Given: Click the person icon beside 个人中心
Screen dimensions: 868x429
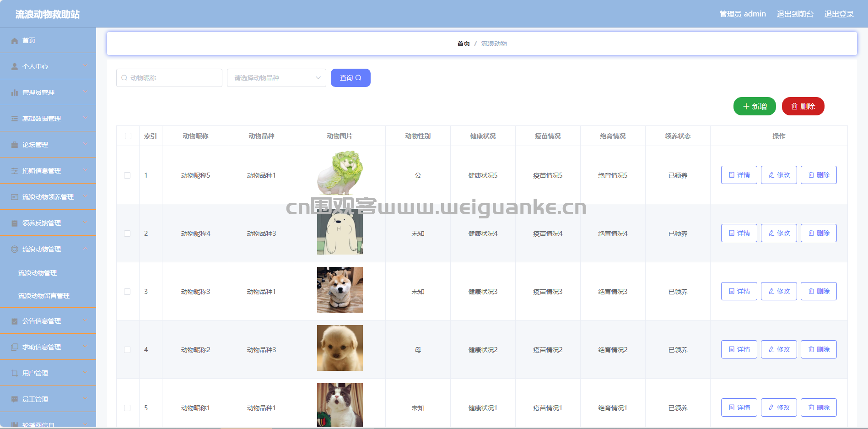Looking at the screenshot, I should [x=15, y=67].
